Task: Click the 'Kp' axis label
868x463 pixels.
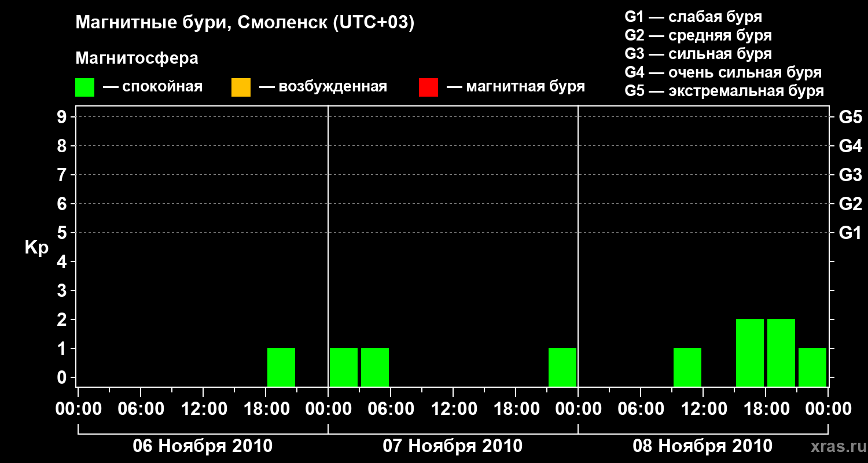Action: (36, 248)
